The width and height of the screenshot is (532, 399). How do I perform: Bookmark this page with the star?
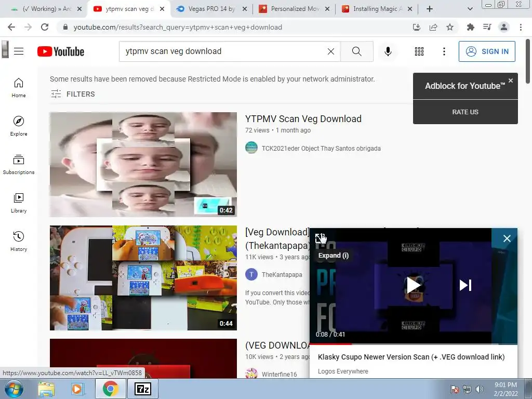450,27
